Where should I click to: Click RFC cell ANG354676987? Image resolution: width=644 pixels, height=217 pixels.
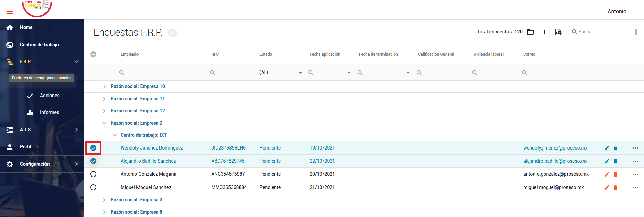pyautogui.click(x=228, y=174)
